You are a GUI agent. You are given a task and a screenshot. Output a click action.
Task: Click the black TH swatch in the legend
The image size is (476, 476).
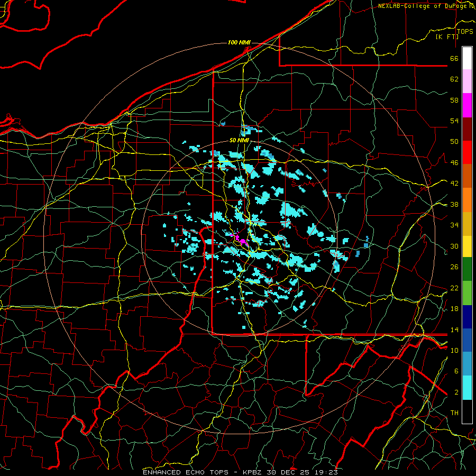coord(467,411)
